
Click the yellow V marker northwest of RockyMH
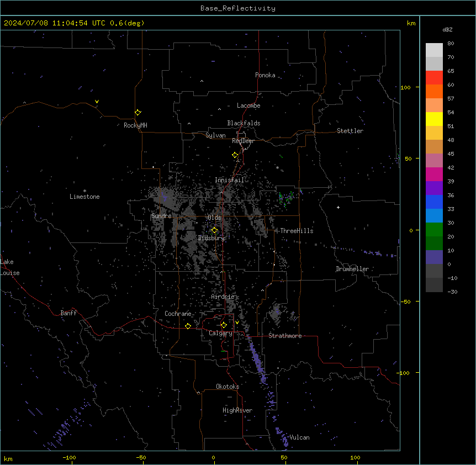97,102
